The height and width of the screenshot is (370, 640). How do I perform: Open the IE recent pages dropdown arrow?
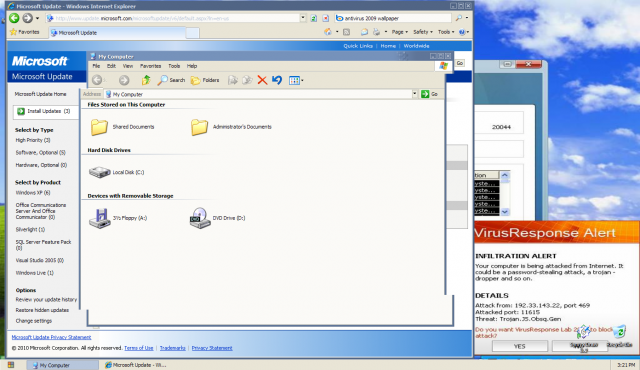click(37, 18)
